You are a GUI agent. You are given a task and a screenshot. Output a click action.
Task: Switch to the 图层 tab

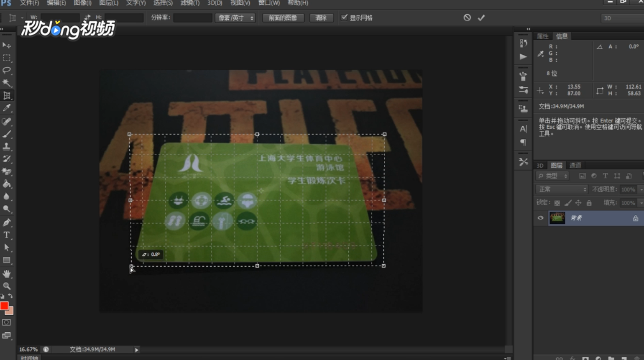[x=556, y=166]
